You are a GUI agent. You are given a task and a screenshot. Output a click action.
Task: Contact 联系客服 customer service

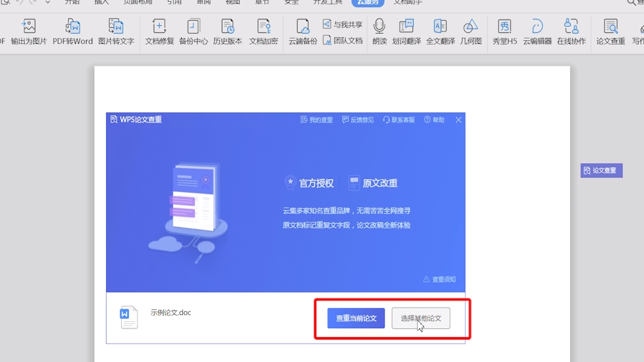pos(399,120)
